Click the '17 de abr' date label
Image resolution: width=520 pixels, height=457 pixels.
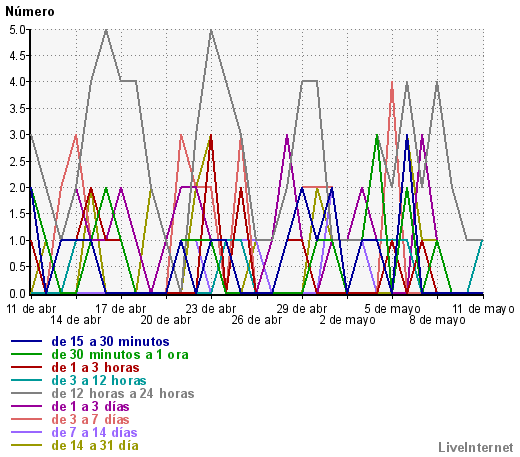click(x=121, y=309)
